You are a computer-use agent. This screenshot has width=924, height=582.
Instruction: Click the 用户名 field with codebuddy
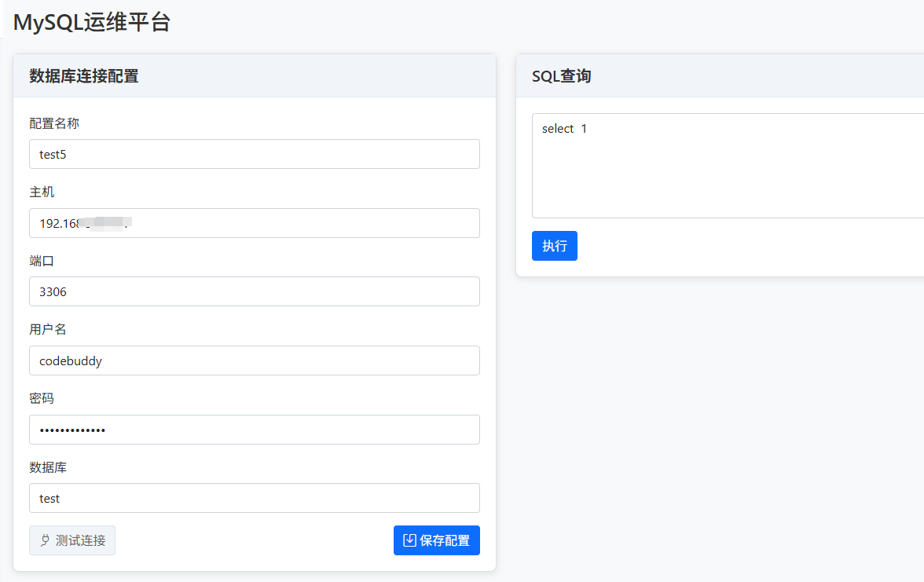255,361
